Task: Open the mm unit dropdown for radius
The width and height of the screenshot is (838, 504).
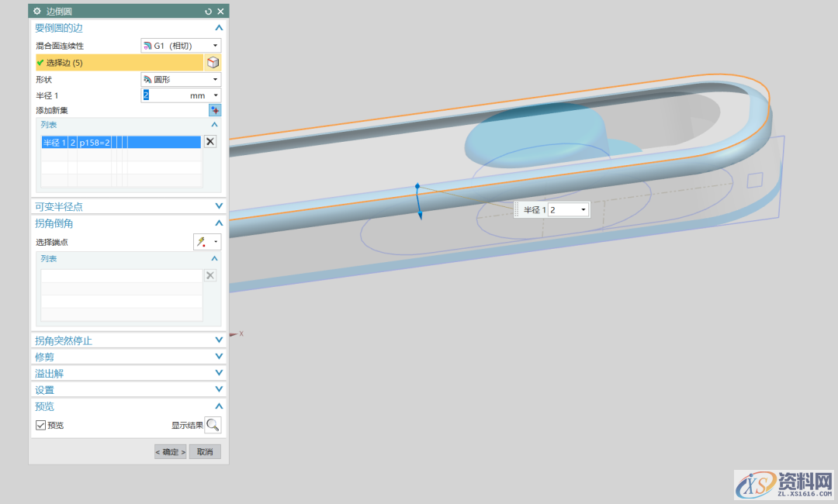Action: coord(216,95)
